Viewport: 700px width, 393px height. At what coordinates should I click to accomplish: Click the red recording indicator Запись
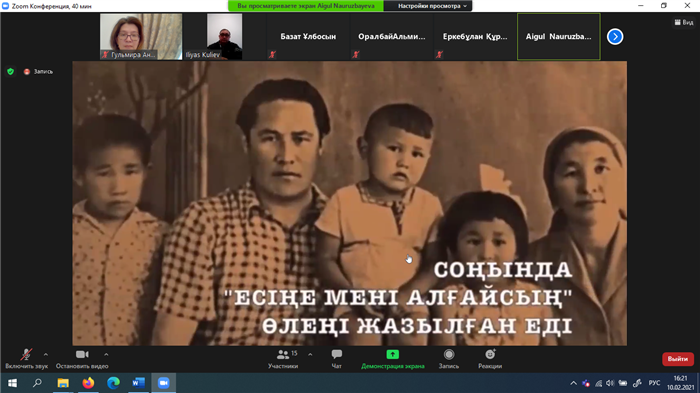pos(38,71)
